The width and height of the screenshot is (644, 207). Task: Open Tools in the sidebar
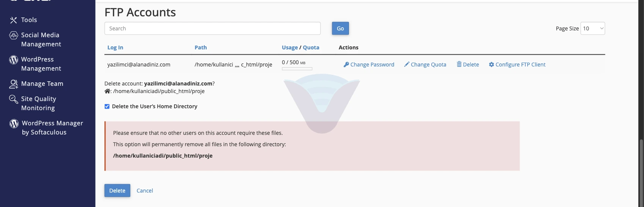click(29, 20)
